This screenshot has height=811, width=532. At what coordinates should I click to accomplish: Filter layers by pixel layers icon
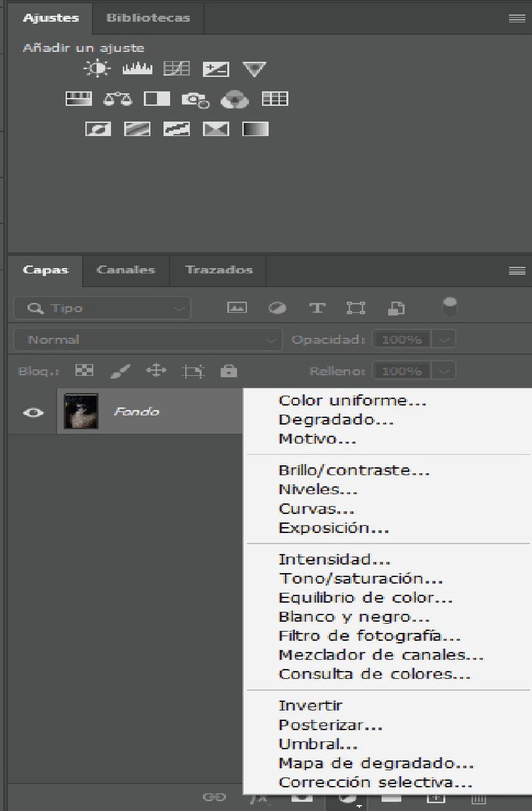(237, 308)
